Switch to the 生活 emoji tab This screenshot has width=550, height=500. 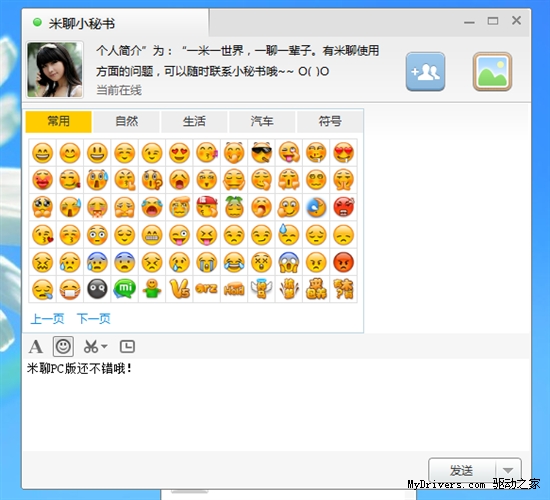(x=194, y=121)
